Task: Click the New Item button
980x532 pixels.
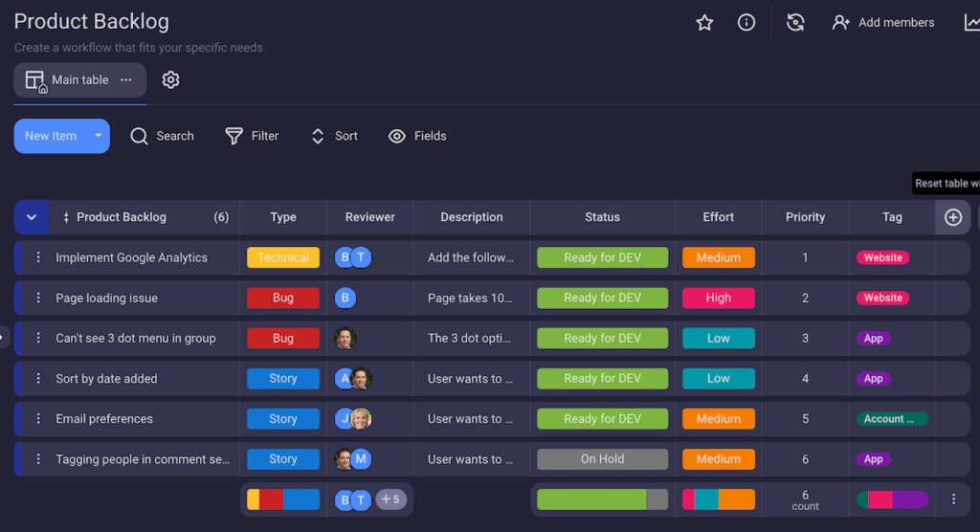Action: click(51, 137)
